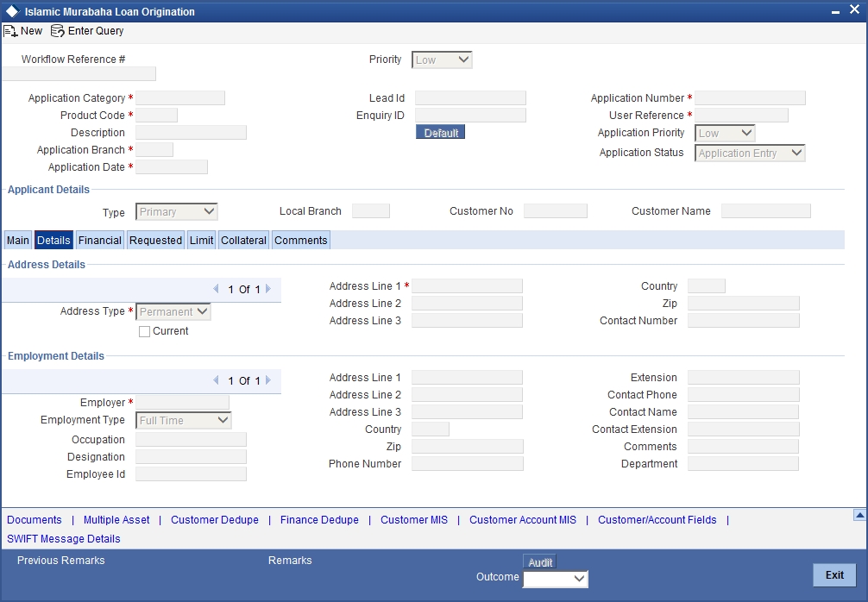The image size is (868, 602).
Task: Click the Application Date field
Action: click(x=172, y=167)
